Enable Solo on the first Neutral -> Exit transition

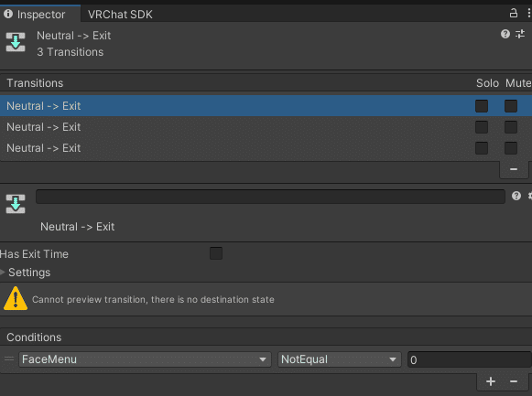(x=482, y=106)
